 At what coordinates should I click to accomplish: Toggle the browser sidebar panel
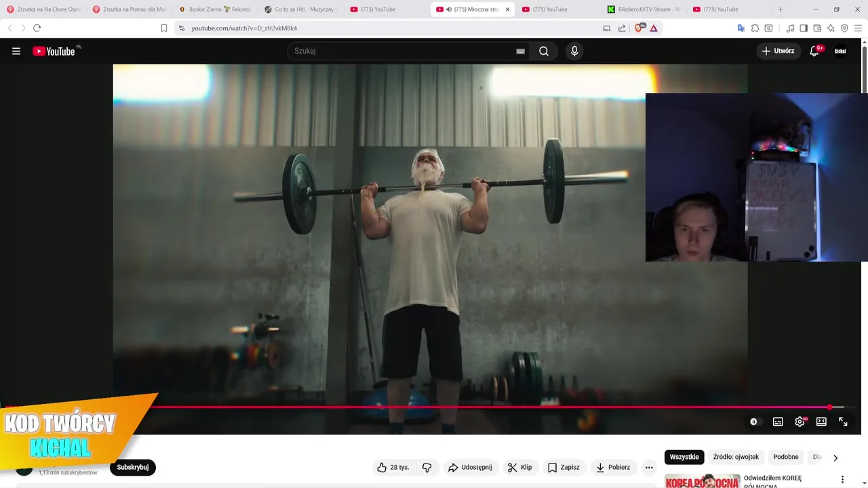point(804,28)
